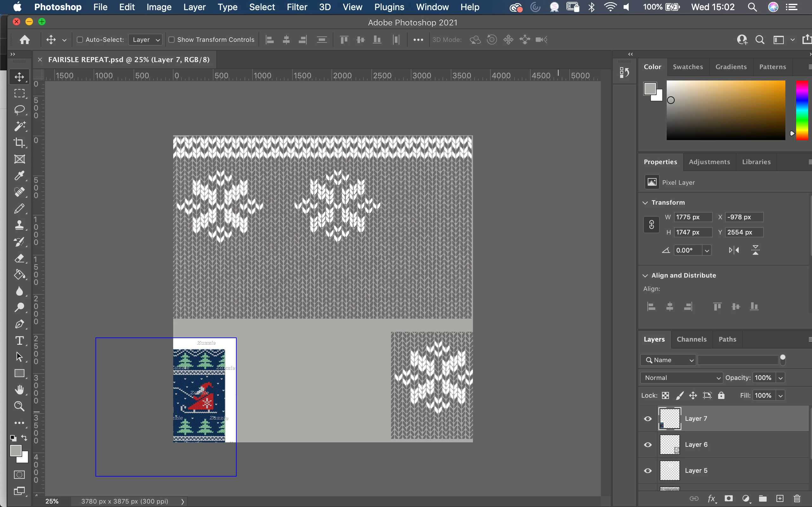The width and height of the screenshot is (812, 507).
Task: Choose the Horizontal Type tool
Action: 19,341
